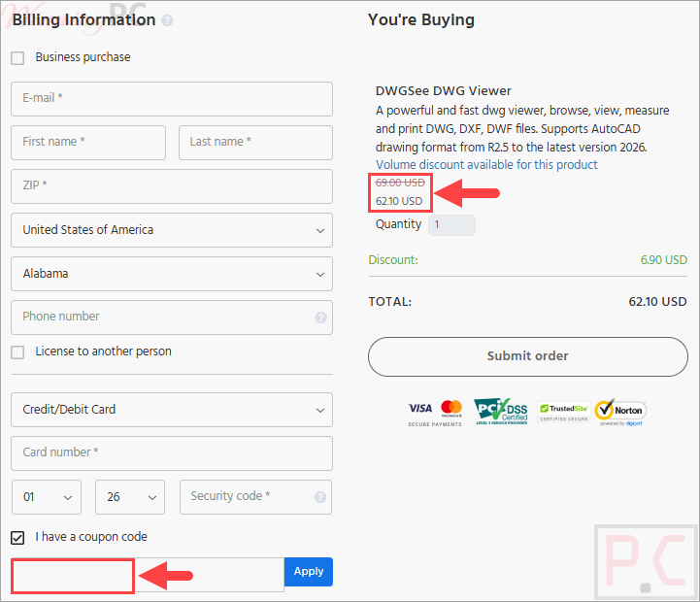Open the expiry month 01 dropdown
This screenshot has width=700, height=602.
coord(47,497)
